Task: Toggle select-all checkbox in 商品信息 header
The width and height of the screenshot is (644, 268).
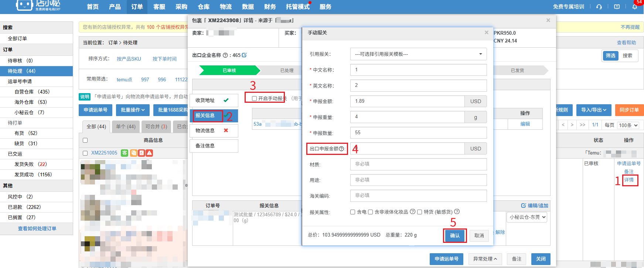Action: pos(85,140)
